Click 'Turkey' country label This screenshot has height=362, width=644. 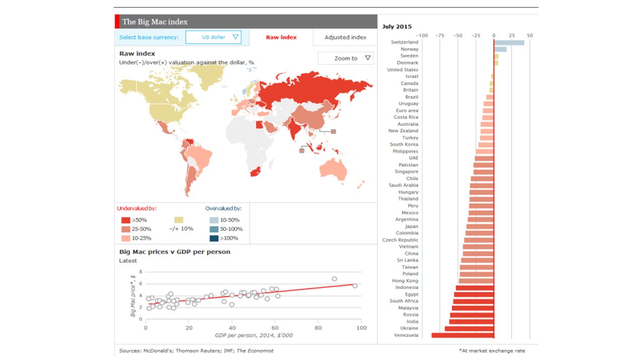[410, 138]
